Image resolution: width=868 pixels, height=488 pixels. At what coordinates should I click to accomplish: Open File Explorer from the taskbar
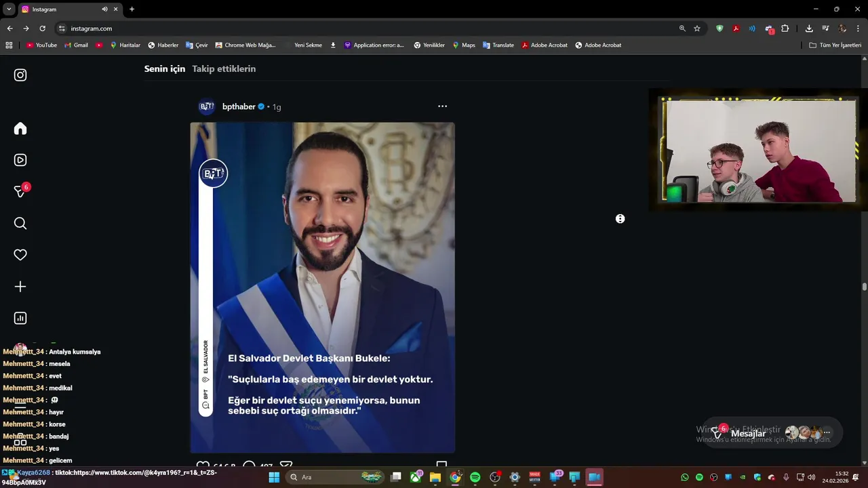(435, 477)
